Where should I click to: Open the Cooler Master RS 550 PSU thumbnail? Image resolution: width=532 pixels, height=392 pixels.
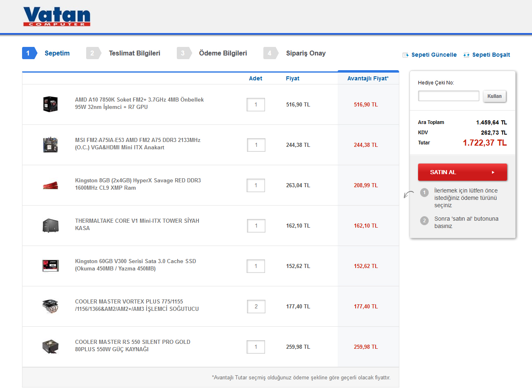click(x=51, y=347)
